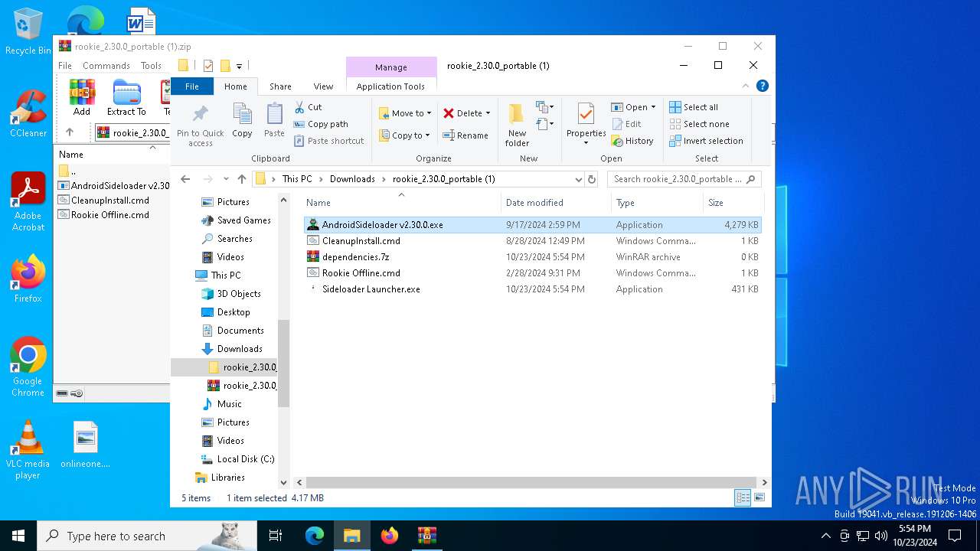Image resolution: width=980 pixels, height=551 pixels.
Task: Click This PC in address breadcrumb
Action: [297, 179]
